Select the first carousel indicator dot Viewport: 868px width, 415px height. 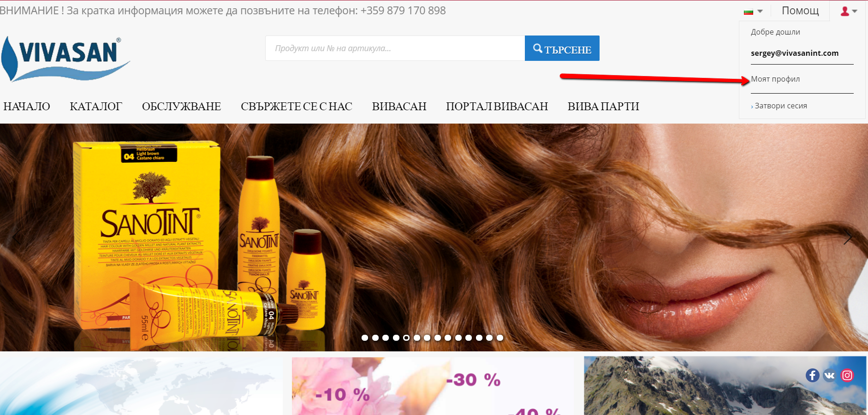tap(365, 338)
